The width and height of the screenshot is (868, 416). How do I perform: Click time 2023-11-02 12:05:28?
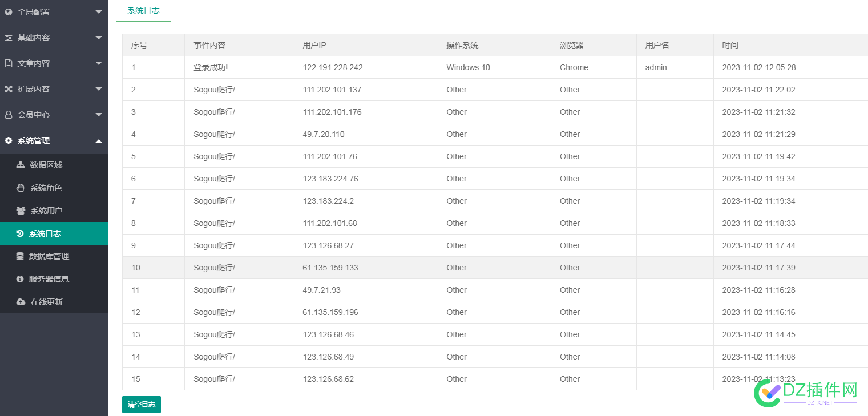(x=759, y=67)
